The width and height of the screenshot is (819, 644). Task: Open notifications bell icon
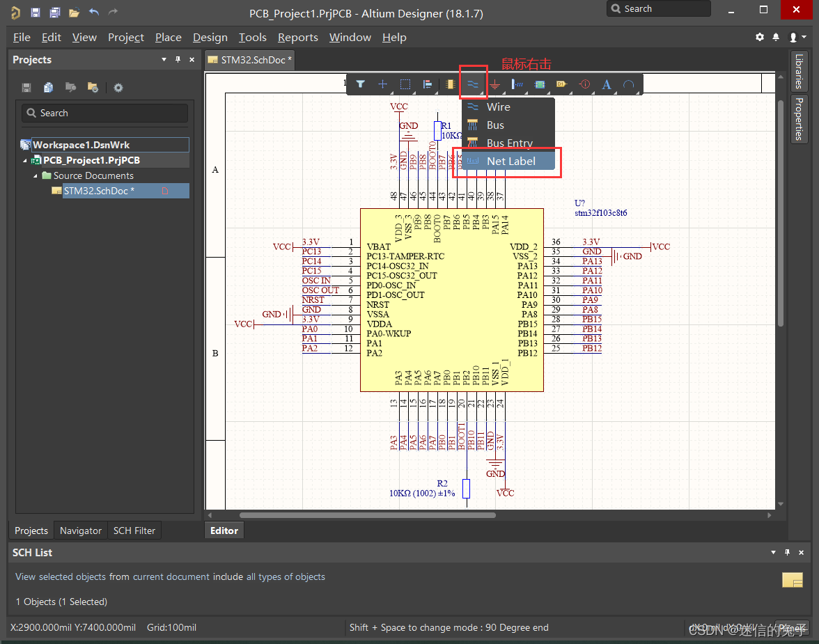pyautogui.click(x=777, y=37)
